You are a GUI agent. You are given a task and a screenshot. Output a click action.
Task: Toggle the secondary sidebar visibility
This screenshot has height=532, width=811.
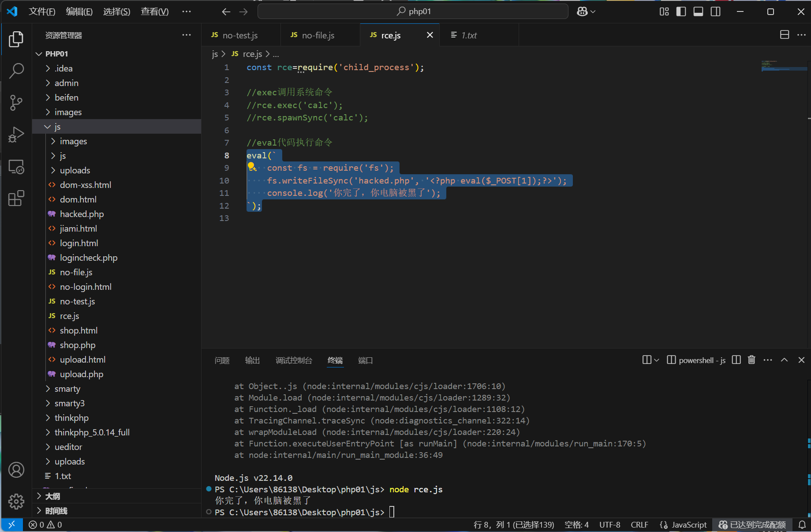(x=716, y=11)
